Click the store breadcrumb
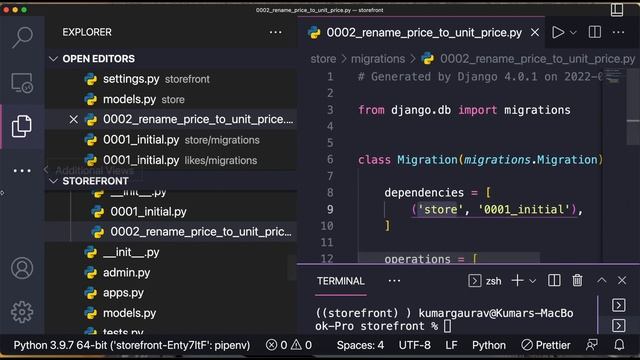 [323, 59]
